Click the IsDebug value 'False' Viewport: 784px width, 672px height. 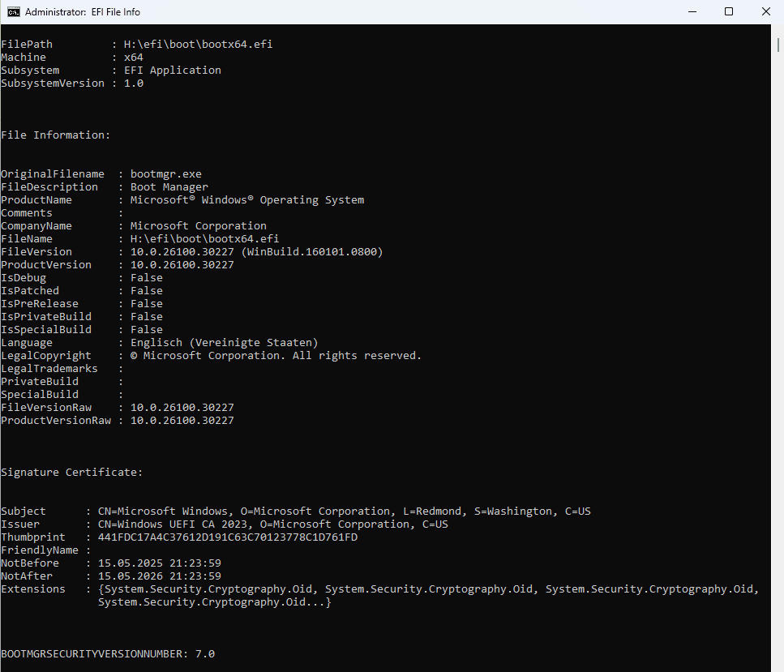[x=147, y=277]
